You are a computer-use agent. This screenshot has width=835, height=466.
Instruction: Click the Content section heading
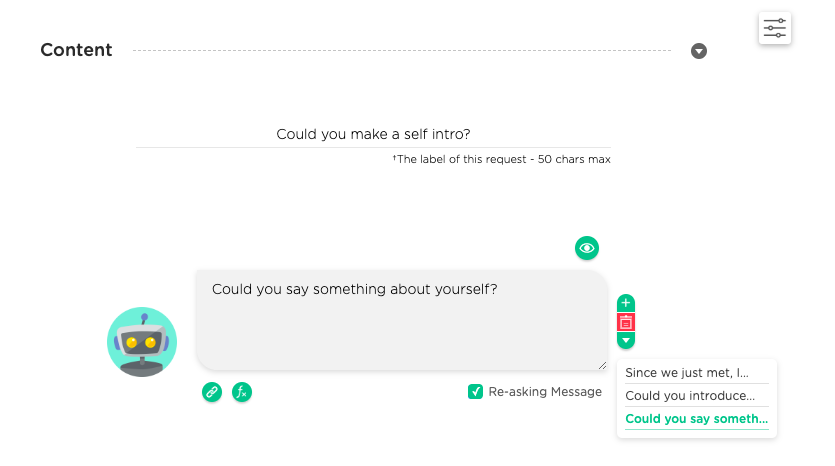tap(76, 50)
